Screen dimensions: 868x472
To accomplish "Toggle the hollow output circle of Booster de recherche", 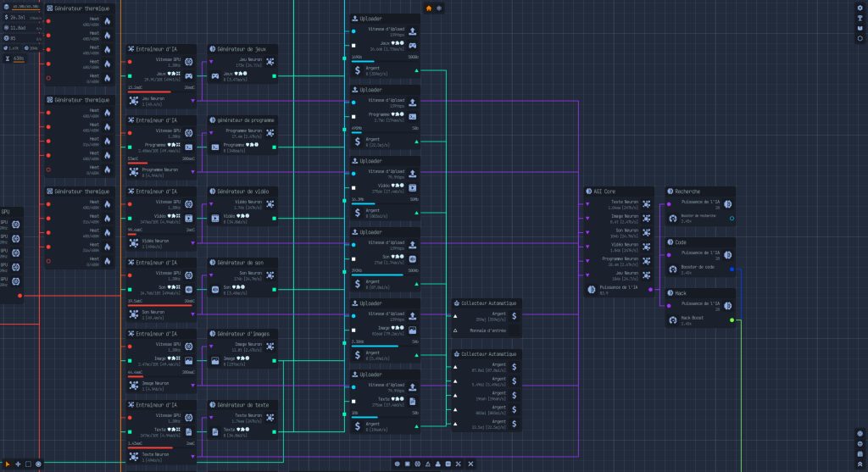I will pyautogui.click(x=732, y=218).
